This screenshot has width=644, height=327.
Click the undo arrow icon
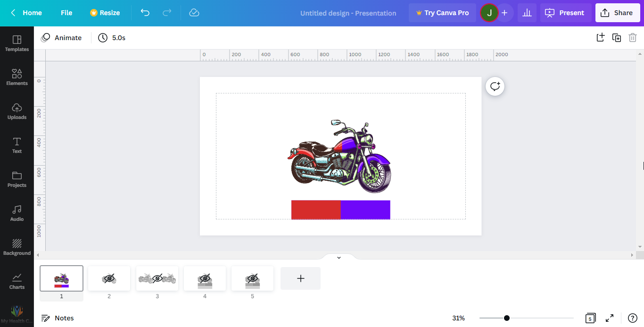coord(145,13)
